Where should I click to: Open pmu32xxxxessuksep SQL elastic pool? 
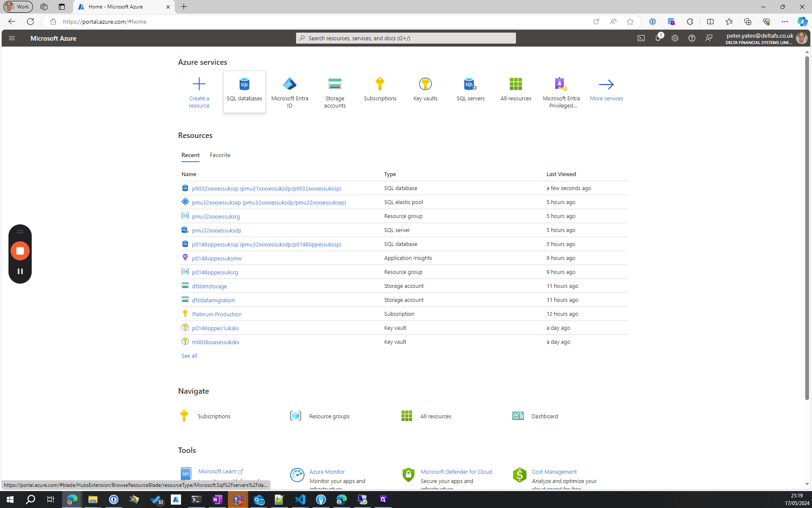point(269,202)
